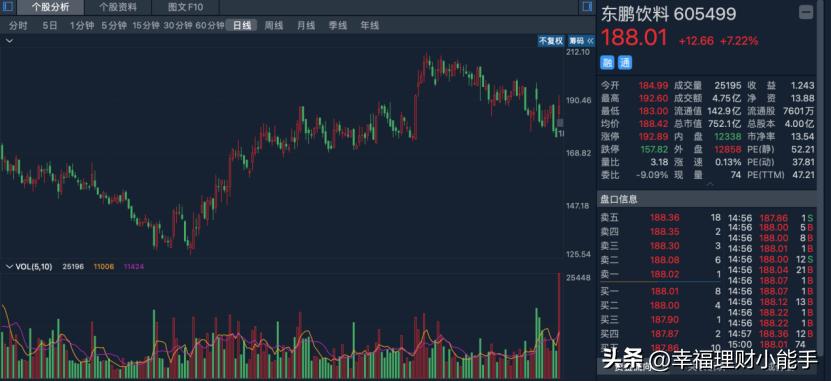Click the 14:57 trade at 188.36
This screenshot has height=382, width=831.
771,334
